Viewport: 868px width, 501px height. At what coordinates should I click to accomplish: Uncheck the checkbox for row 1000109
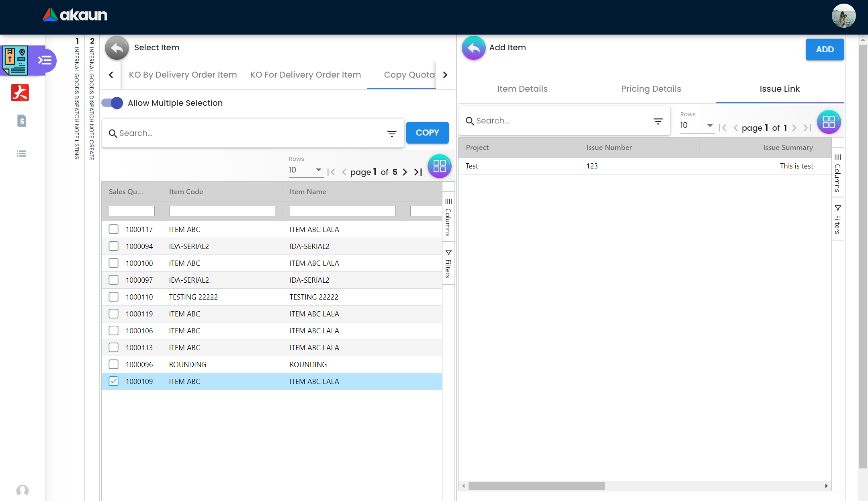(x=114, y=381)
